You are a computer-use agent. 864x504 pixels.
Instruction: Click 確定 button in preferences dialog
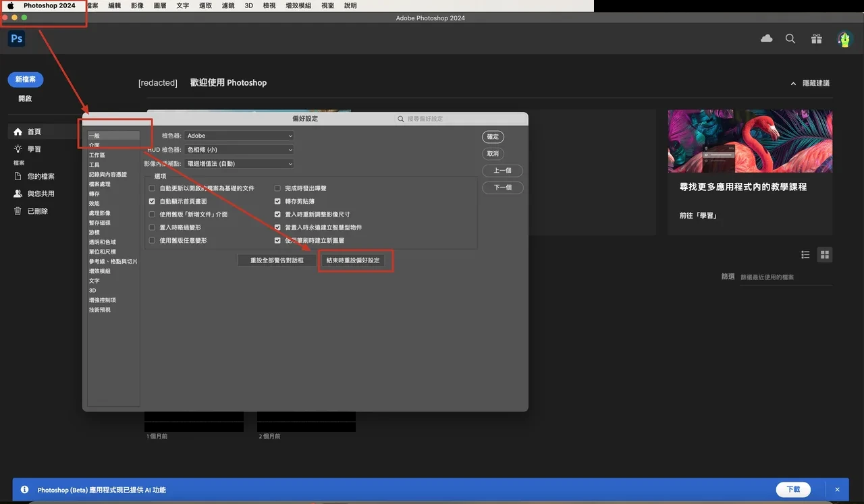(x=493, y=137)
